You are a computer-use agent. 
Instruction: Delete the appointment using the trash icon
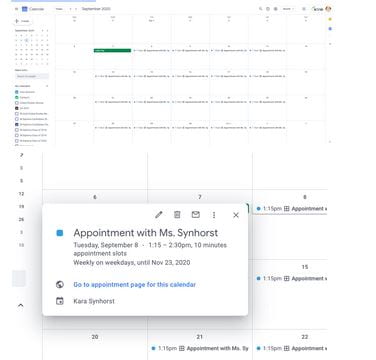point(177,215)
